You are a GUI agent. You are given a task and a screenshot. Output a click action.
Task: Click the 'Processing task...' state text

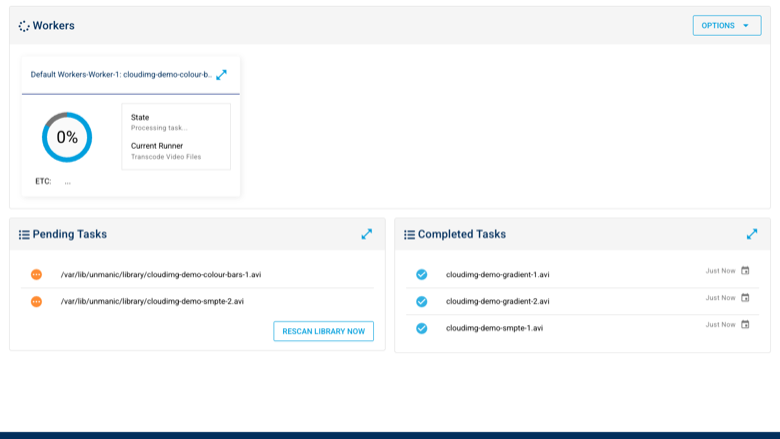point(159,128)
